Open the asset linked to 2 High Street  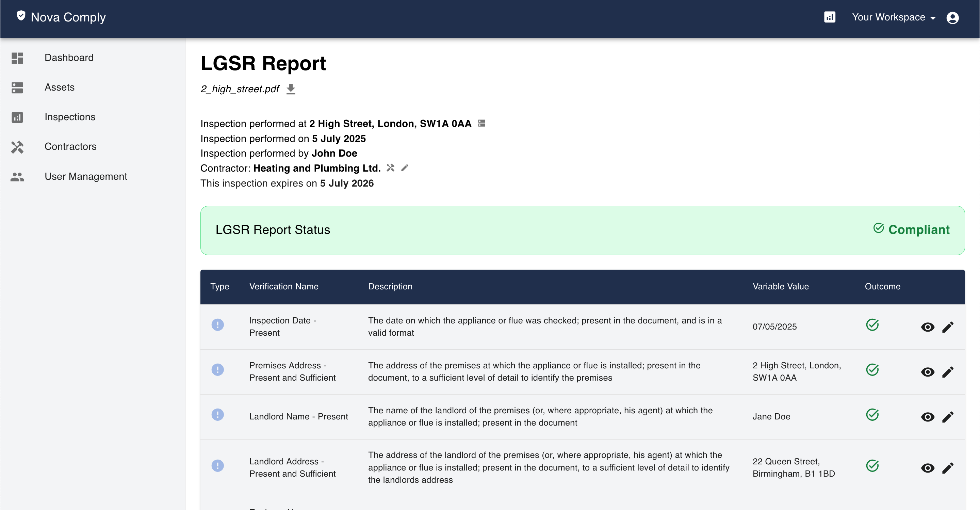(481, 123)
